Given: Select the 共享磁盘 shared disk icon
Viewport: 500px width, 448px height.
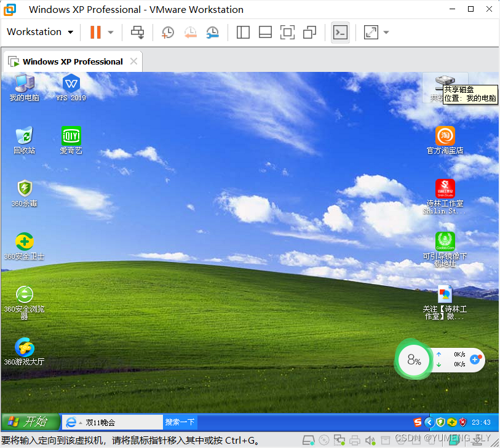Looking at the screenshot, I should (x=445, y=88).
